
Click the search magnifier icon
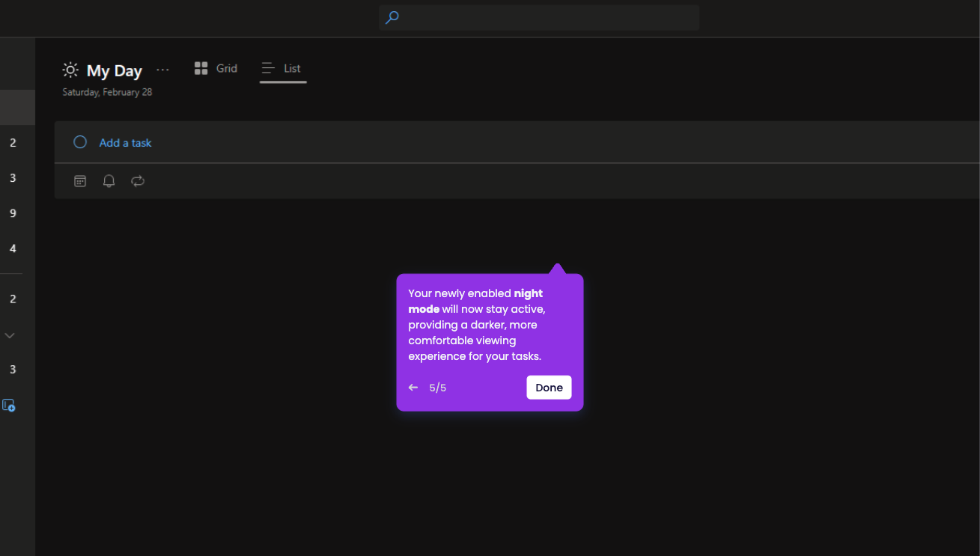click(x=392, y=17)
